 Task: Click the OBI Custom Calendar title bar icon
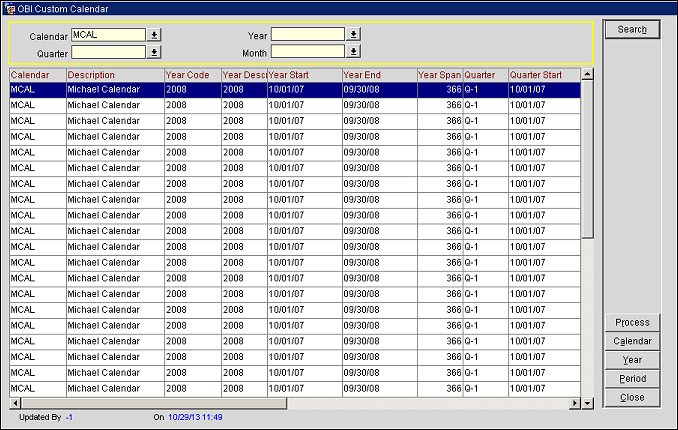pyautogui.click(x=9, y=8)
